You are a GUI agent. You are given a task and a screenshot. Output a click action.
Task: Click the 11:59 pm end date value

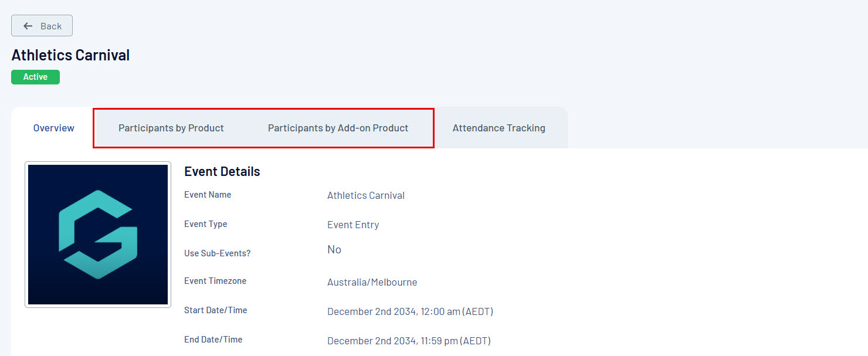click(409, 341)
